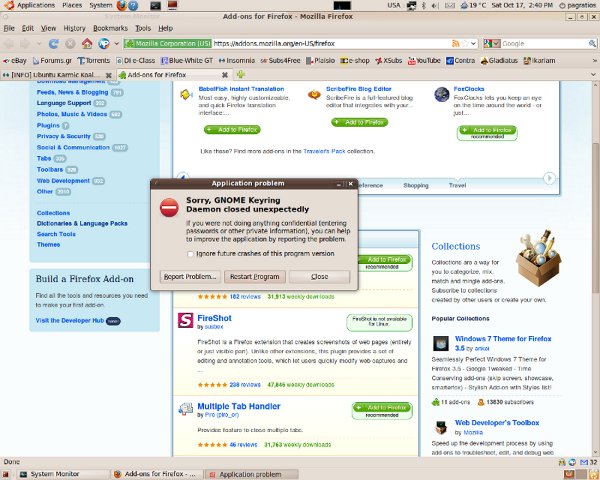The width and height of the screenshot is (600, 480).
Task: Open the Tools menu
Action: 143,28
